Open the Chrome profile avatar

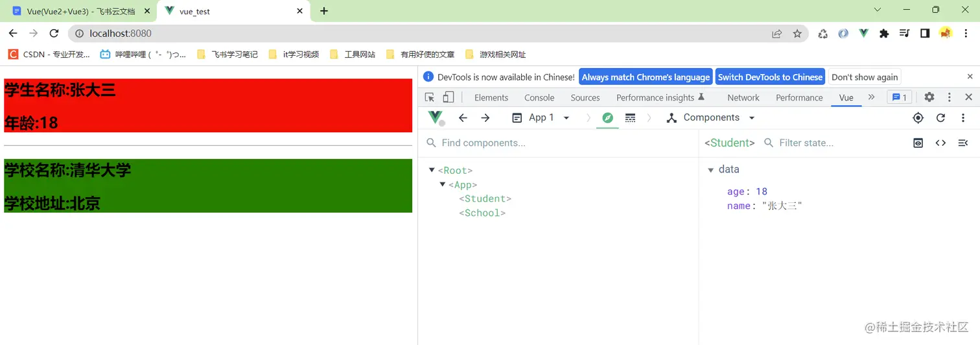coord(946,34)
